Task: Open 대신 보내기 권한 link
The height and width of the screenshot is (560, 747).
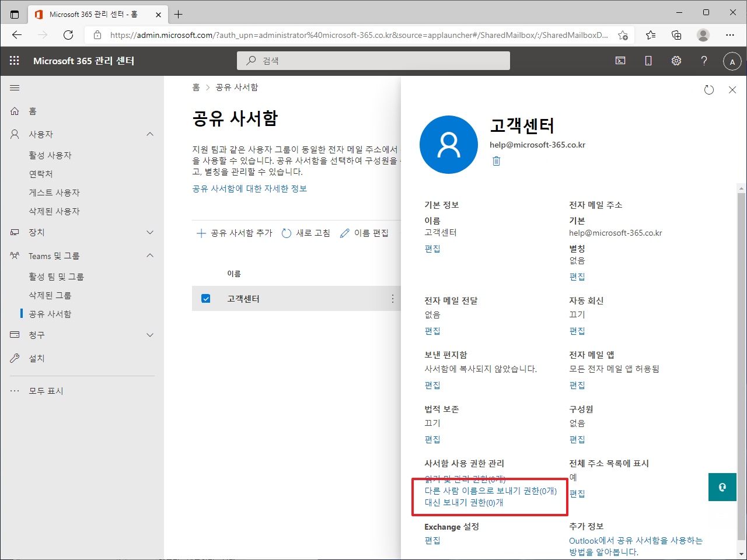Action: tap(464, 503)
